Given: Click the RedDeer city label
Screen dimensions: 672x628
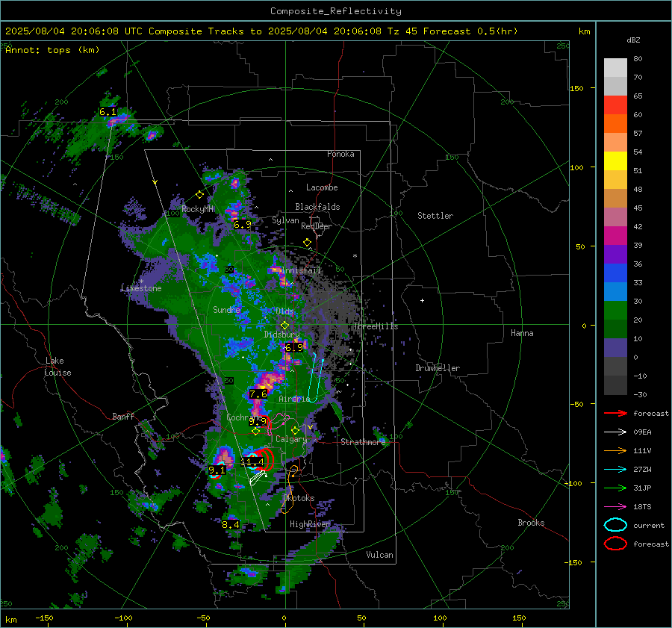Looking at the screenshot, I should pos(317,226).
